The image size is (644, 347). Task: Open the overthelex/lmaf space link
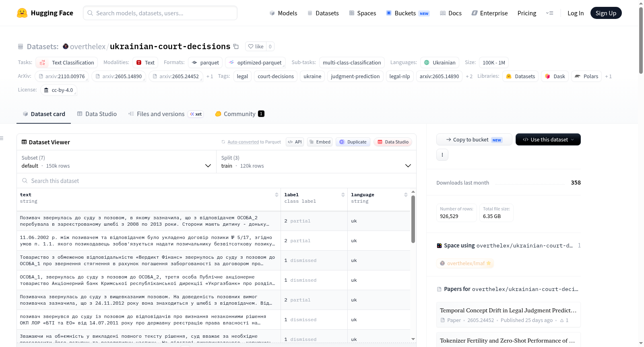pyautogui.click(x=465, y=263)
